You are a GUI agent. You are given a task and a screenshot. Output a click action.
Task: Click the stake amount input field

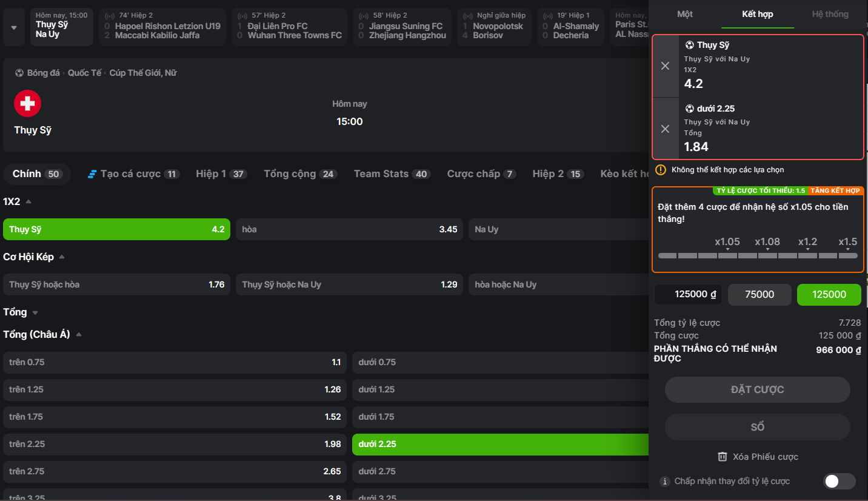point(688,294)
